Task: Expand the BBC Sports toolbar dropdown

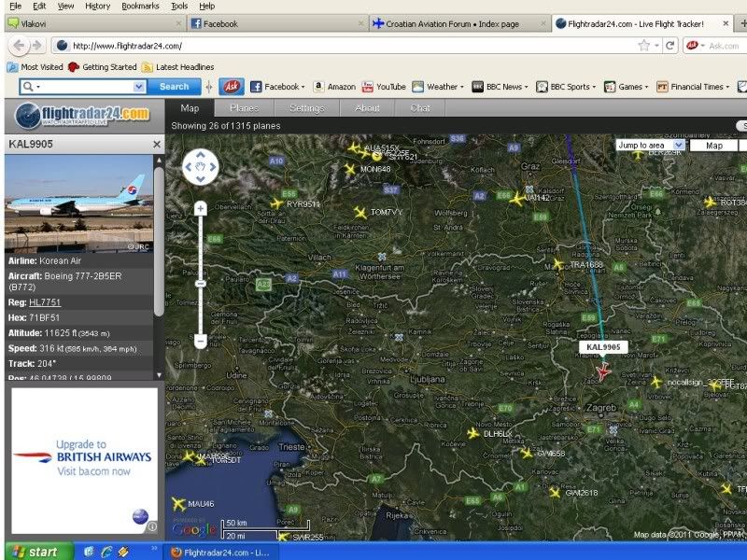Action: coord(594,87)
